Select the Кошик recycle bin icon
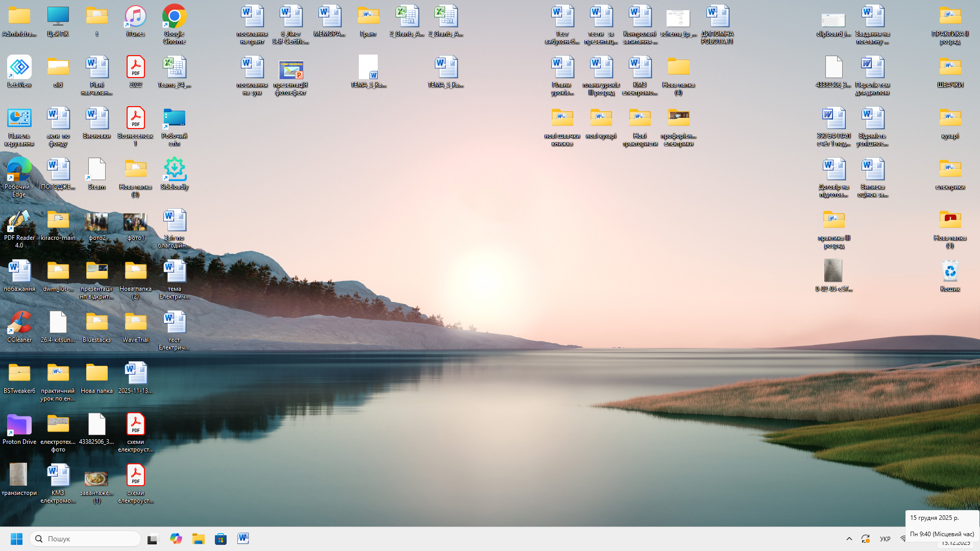This screenshot has width=980, height=551. click(950, 277)
